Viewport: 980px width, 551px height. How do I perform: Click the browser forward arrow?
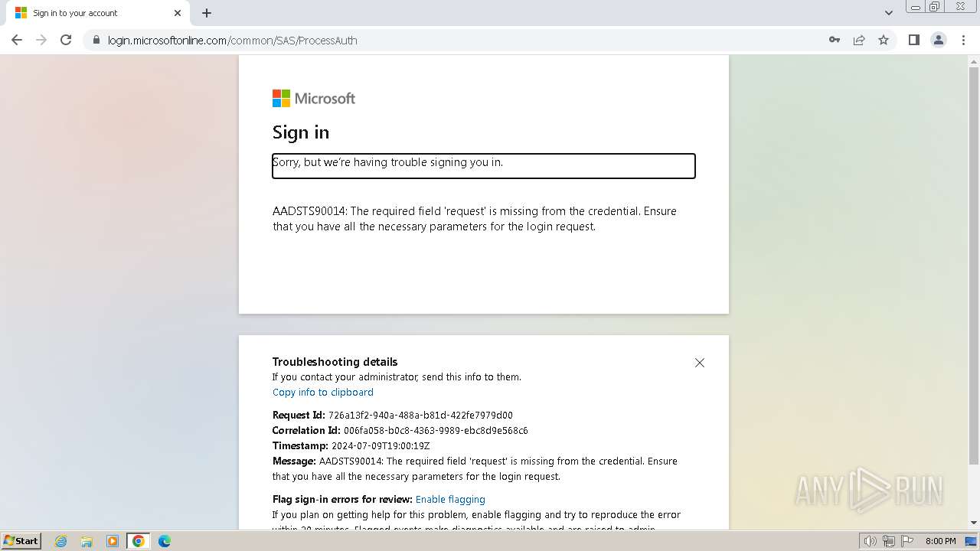pos(41,40)
